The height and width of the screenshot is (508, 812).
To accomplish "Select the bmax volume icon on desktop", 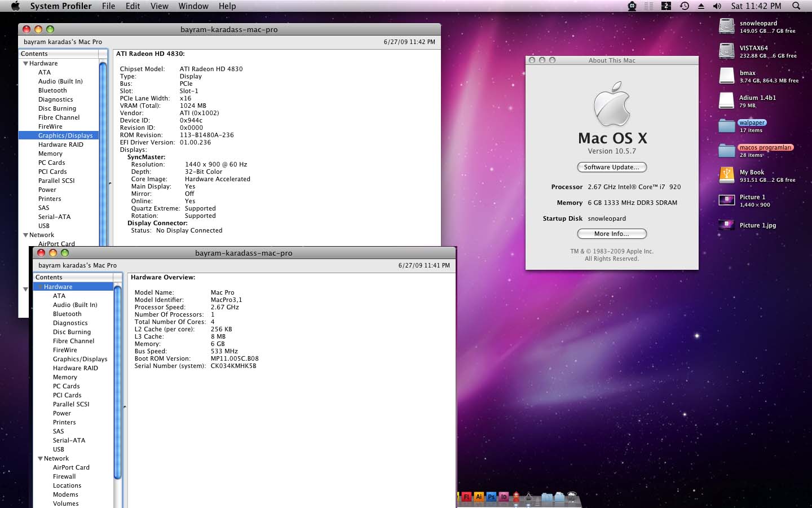I will click(727, 76).
